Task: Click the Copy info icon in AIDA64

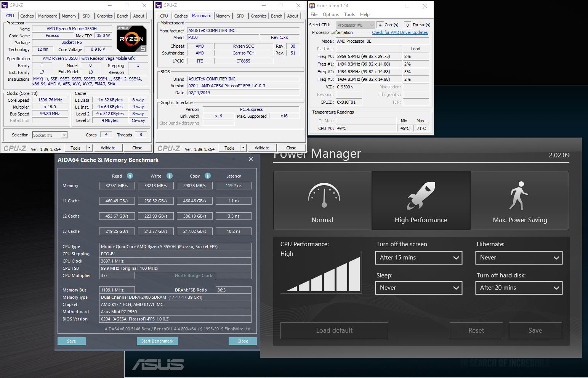Action: click(208, 176)
